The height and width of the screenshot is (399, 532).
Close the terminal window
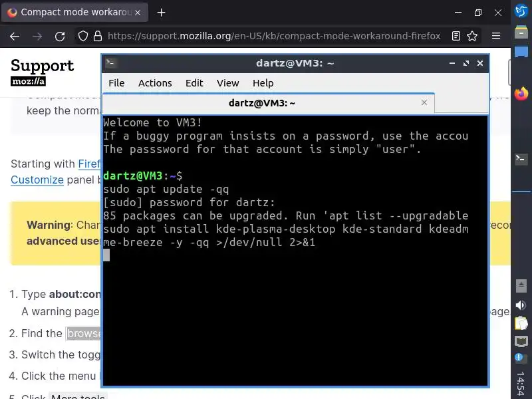pos(480,63)
